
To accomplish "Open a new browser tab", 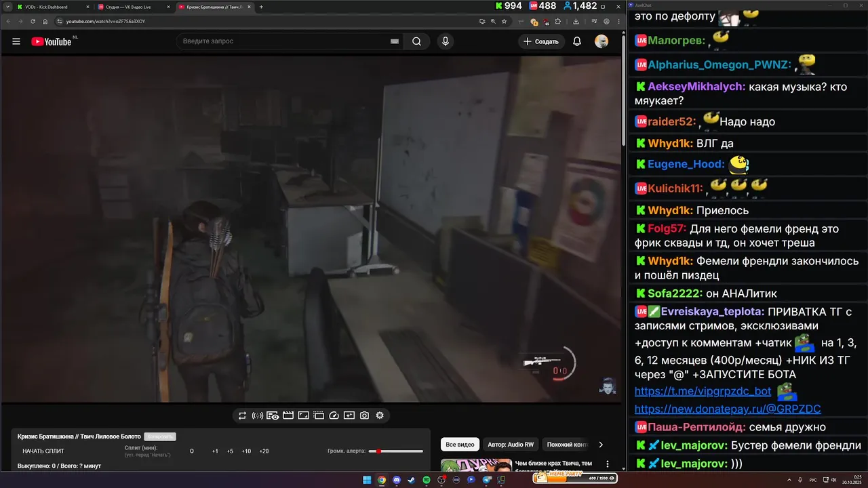I will 261,7.
